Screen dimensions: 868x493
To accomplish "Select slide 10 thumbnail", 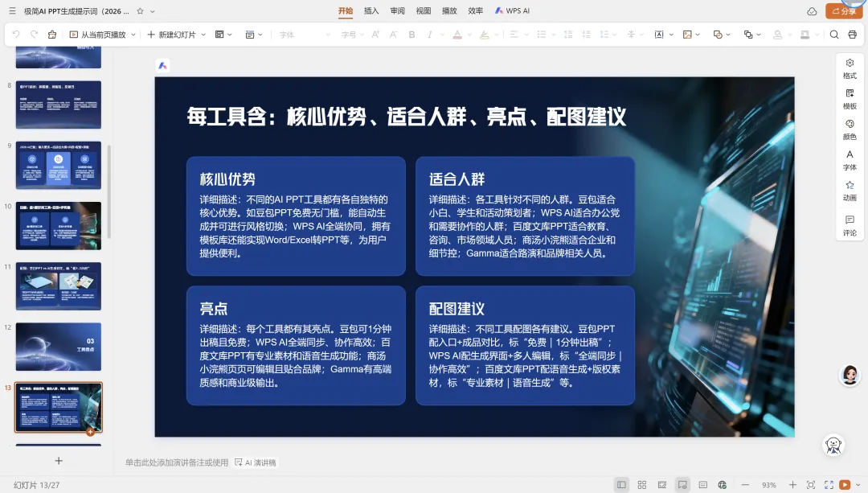I will (x=58, y=225).
